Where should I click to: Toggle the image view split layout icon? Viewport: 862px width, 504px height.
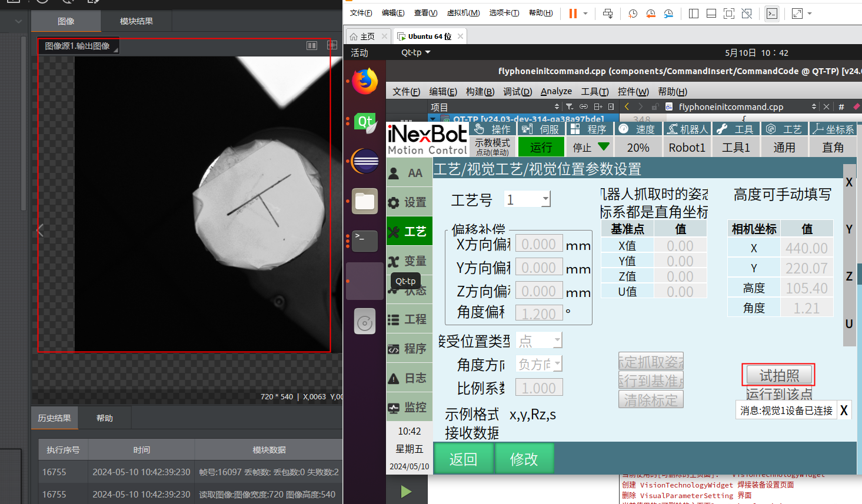click(x=312, y=45)
